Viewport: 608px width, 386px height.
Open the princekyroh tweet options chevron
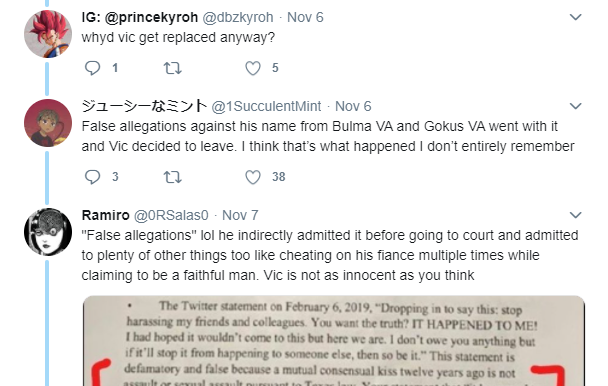tap(575, 17)
